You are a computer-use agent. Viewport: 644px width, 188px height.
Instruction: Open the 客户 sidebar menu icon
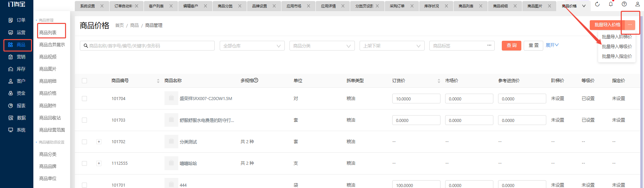click(x=10, y=81)
